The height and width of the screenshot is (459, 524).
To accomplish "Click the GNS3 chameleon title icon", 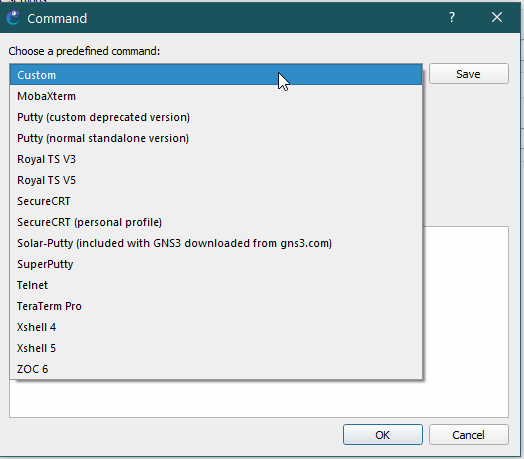I will click(x=13, y=18).
